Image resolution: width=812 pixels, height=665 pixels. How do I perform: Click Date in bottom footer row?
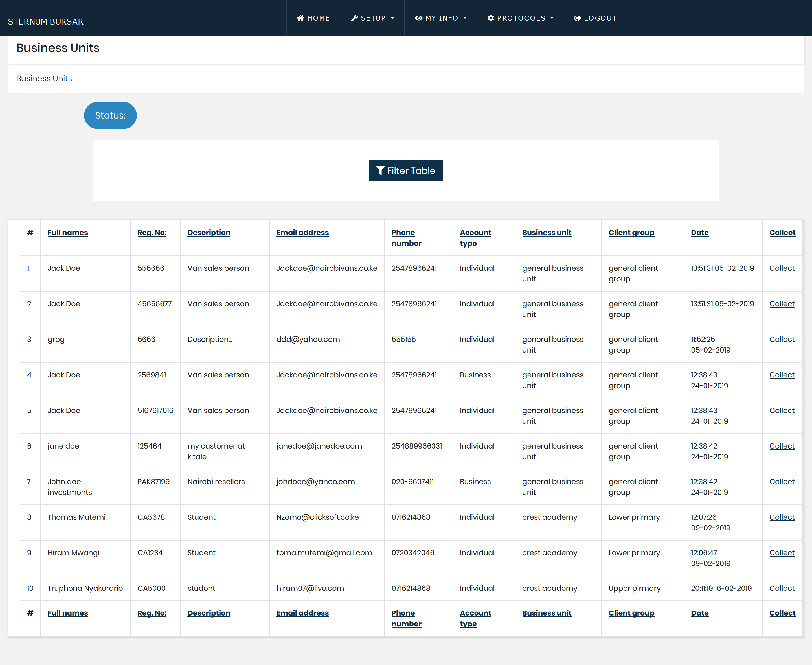[699, 613]
